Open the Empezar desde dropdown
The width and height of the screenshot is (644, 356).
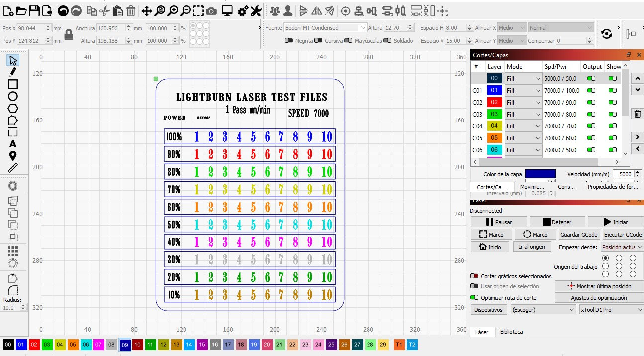tap(622, 247)
